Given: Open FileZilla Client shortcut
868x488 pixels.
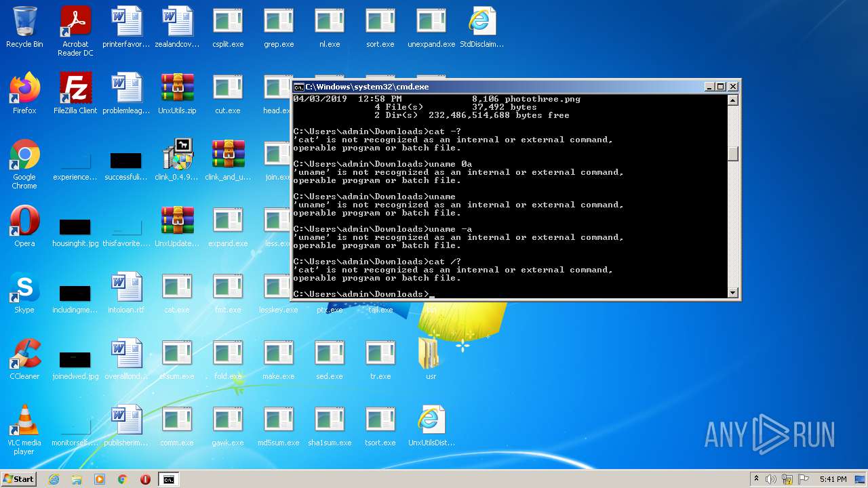Looking at the screenshot, I should point(75,94).
